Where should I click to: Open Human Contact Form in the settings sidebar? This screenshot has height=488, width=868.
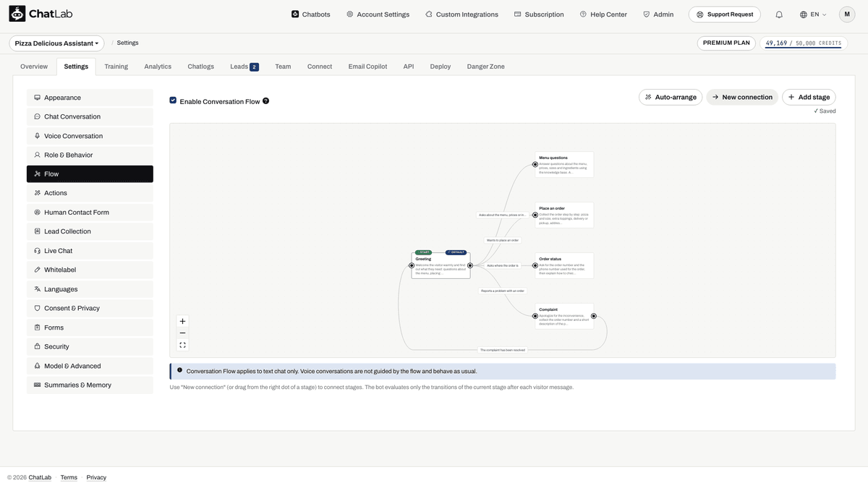tap(90, 213)
